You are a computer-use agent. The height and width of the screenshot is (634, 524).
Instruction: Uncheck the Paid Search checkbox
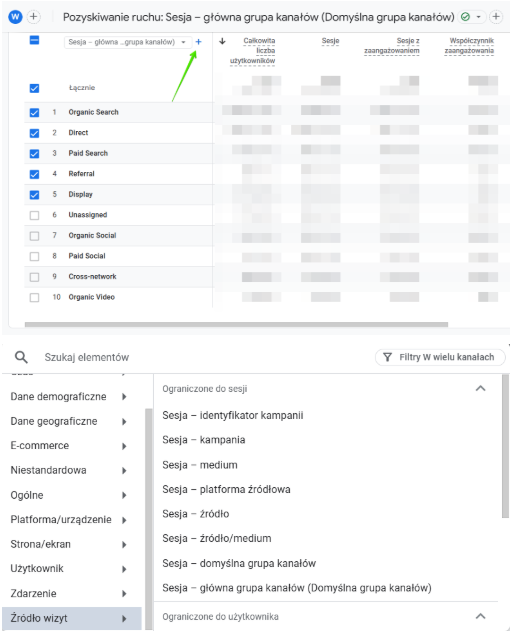34,154
